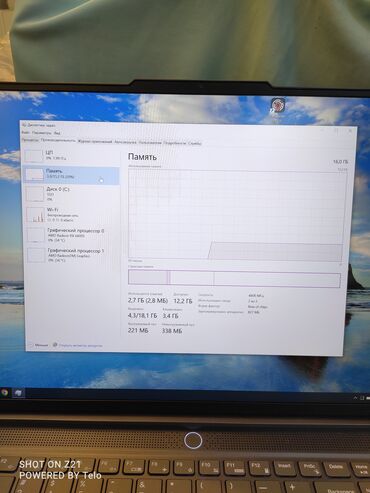Image resolution: width=370 pixels, height=493 pixels.
Task: Open the Wi-Fi performance entry
Action: pyautogui.click(x=72, y=215)
